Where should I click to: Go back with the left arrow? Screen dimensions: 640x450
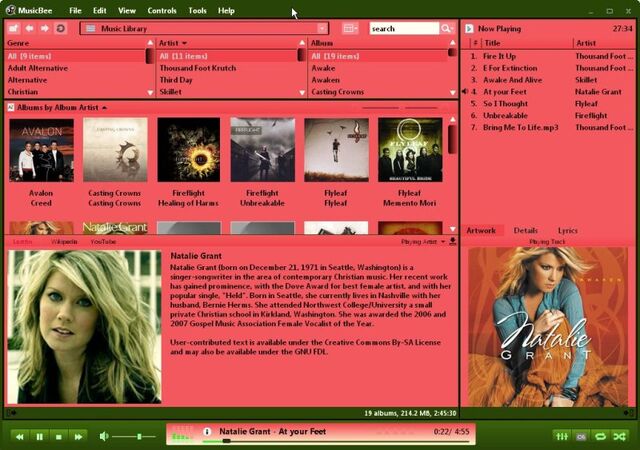pos(30,28)
